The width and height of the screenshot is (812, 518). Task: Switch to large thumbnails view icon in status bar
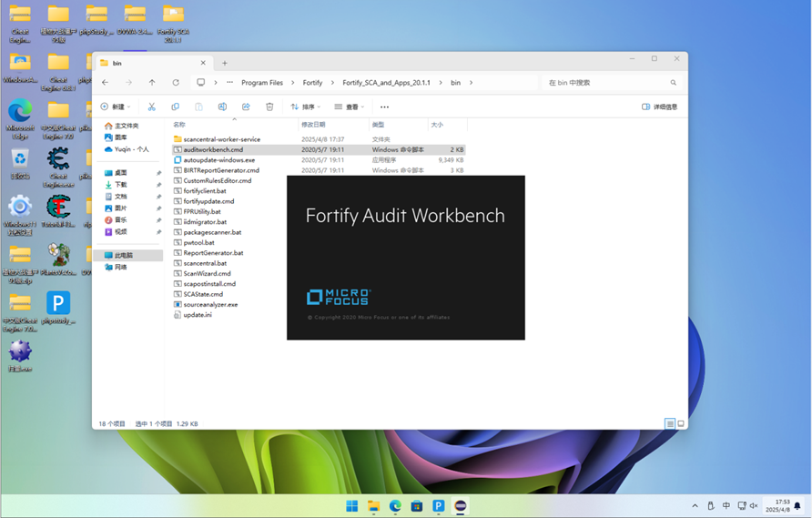[681, 423]
